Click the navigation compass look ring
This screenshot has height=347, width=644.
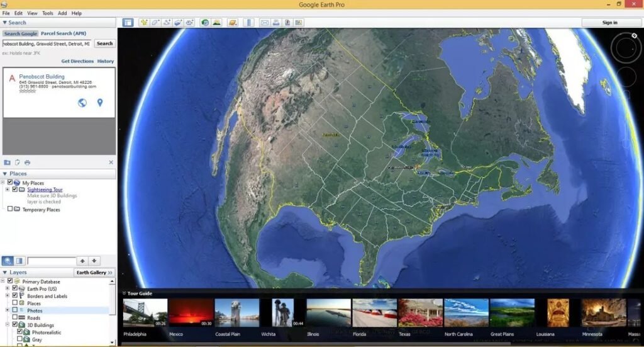(x=625, y=48)
